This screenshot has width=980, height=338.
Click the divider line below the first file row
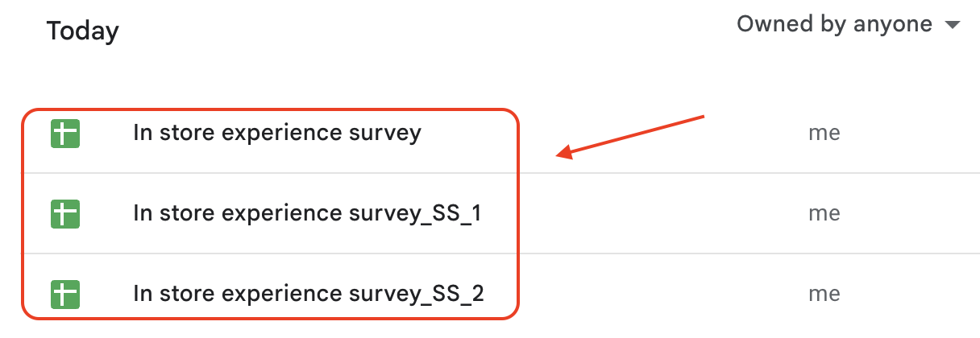725,173
